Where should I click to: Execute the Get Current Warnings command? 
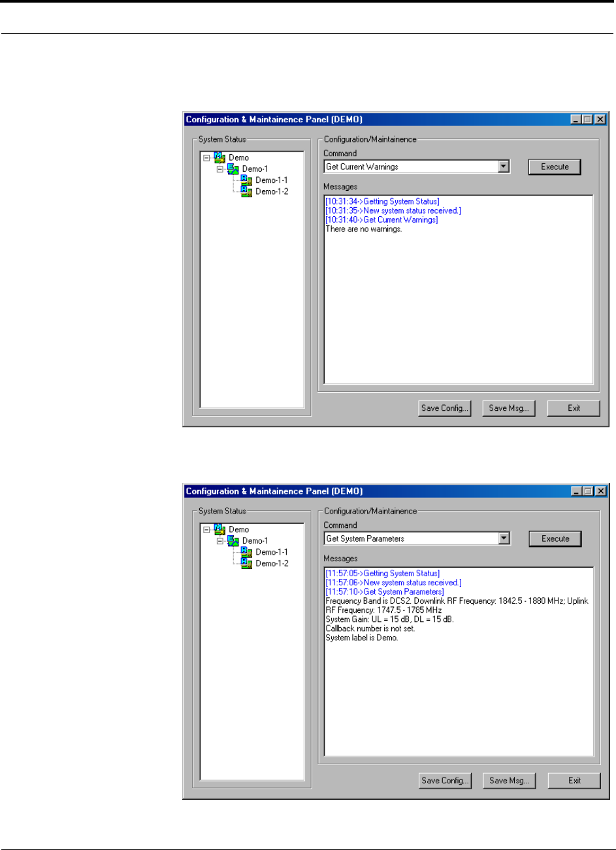pos(555,167)
